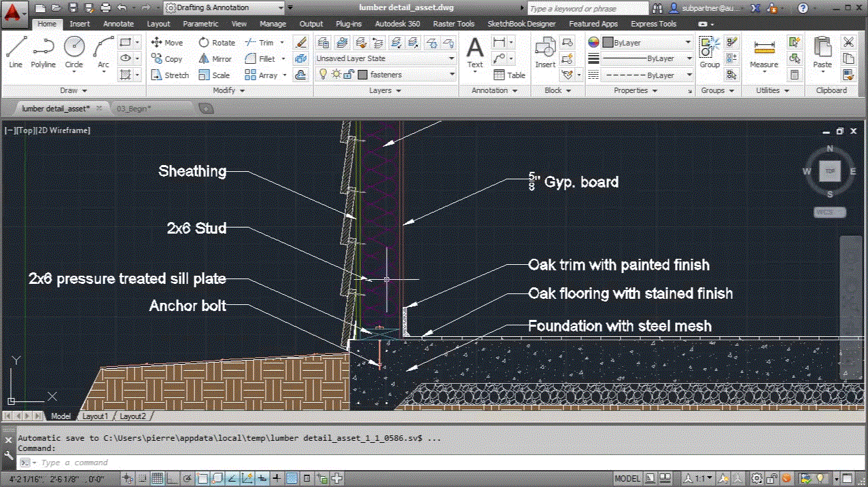The width and height of the screenshot is (868, 487).
Task: Click the Array tool
Action: point(261,75)
